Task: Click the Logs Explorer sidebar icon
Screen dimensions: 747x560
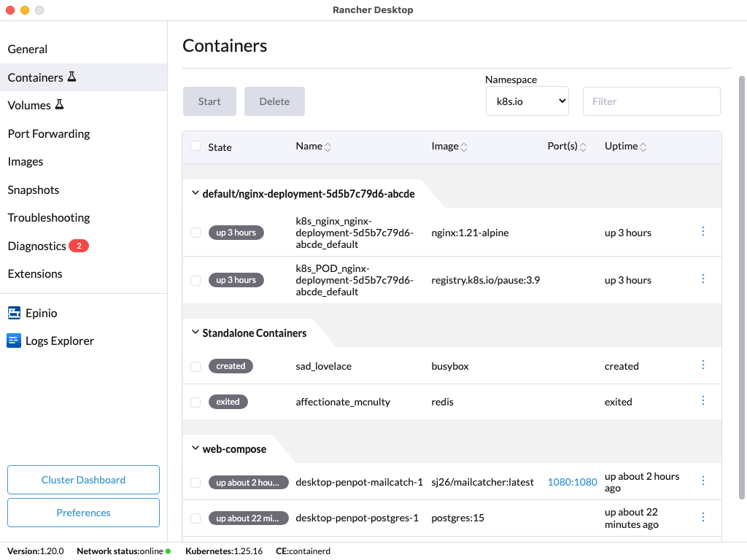Action: [15, 341]
